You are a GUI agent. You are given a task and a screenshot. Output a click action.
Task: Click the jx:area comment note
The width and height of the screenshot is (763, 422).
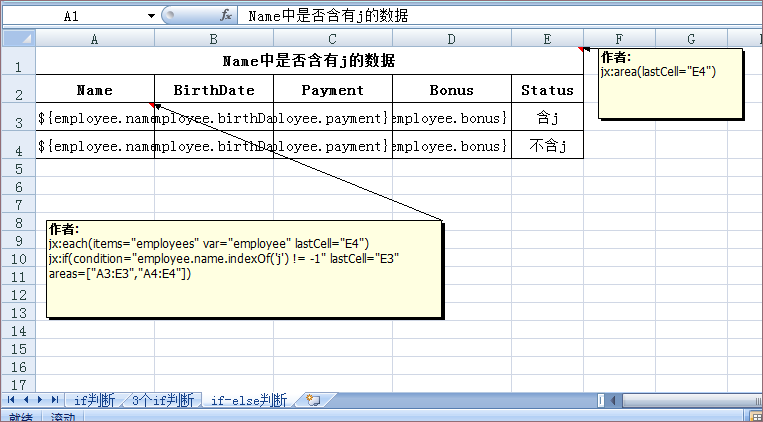(x=671, y=83)
